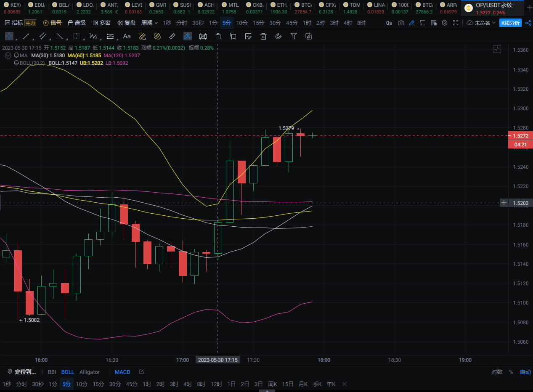Select the price range lines tool

[110, 36]
